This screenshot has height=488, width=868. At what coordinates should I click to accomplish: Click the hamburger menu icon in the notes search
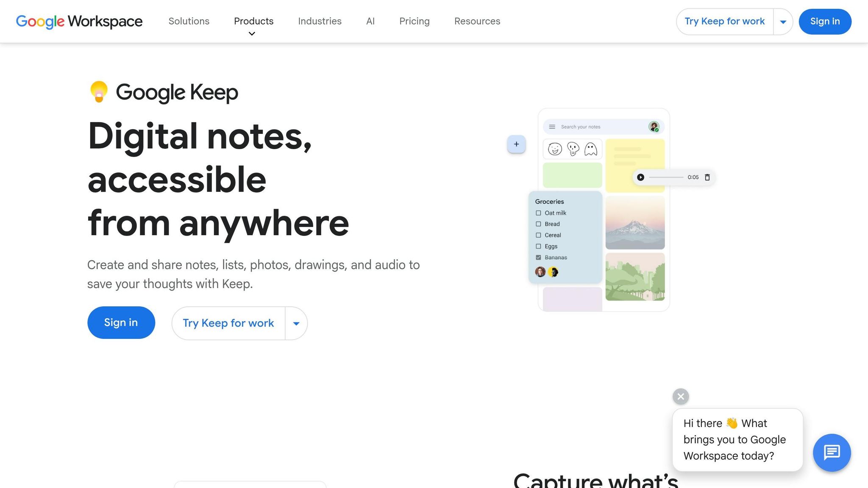552,127
